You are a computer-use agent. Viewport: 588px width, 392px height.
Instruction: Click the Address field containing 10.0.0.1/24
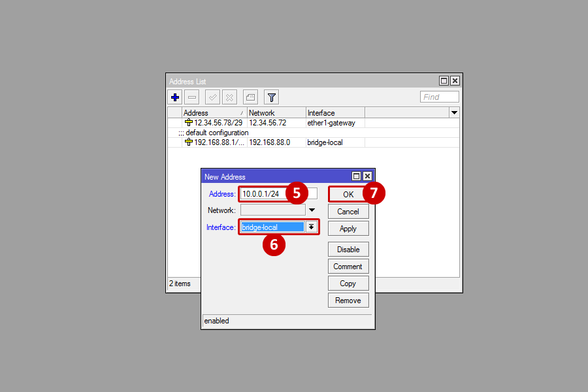(278, 193)
